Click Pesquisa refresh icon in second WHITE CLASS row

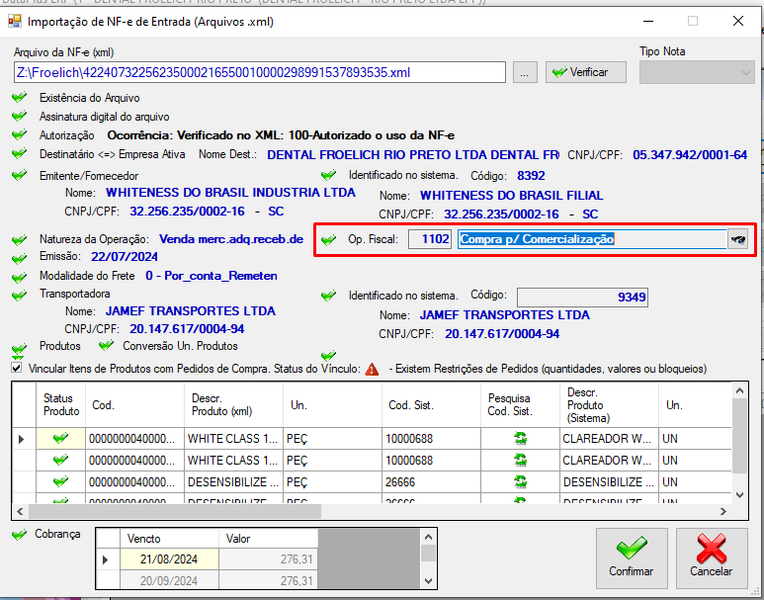coord(520,460)
